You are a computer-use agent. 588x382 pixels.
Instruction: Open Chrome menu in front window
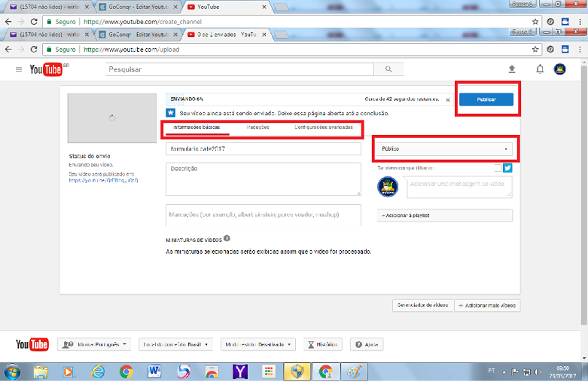pos(580,49)
